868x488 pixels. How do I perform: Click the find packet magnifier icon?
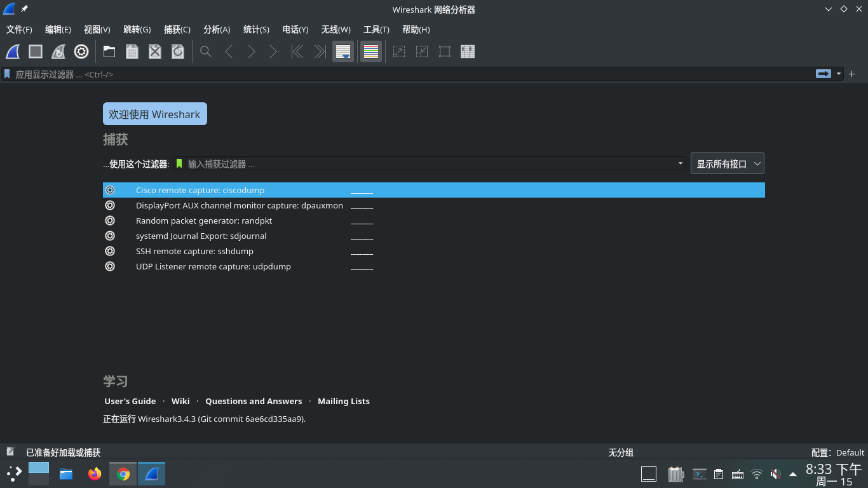pyautogui.click(x=205, y=51)
